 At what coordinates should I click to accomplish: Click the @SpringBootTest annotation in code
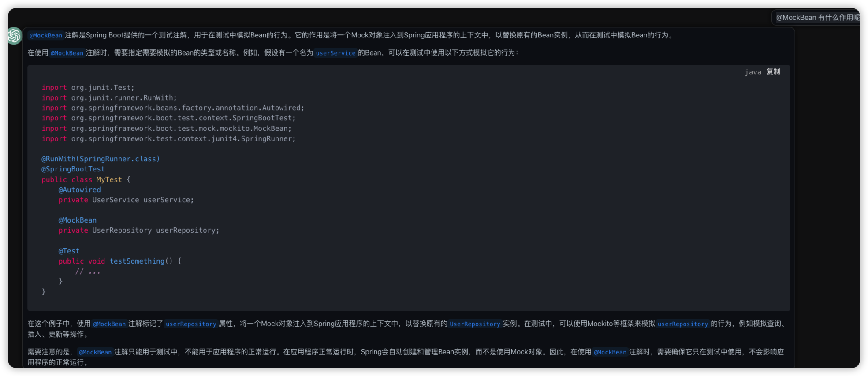[73, 169]
